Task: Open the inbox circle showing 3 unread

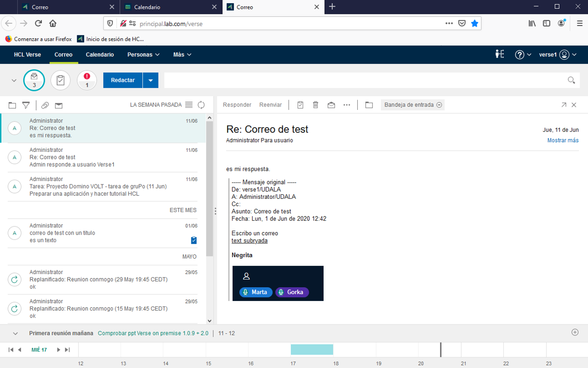Action: click(34, 80)
